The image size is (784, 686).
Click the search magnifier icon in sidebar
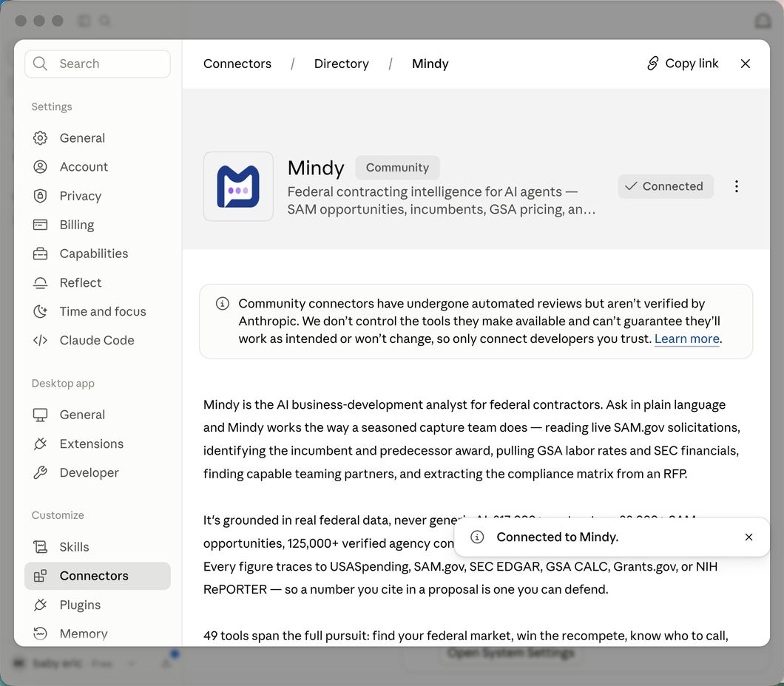[x=40, y=64]
